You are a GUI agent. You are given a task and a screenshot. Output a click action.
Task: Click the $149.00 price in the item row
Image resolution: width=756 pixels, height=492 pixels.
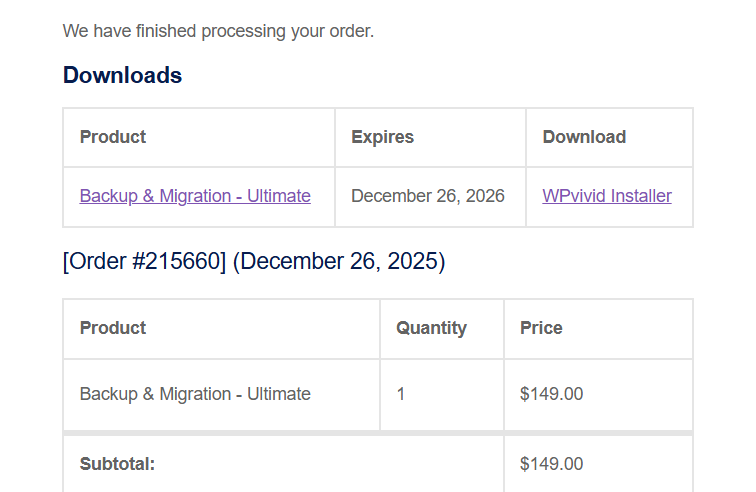(x=551, y=394)
